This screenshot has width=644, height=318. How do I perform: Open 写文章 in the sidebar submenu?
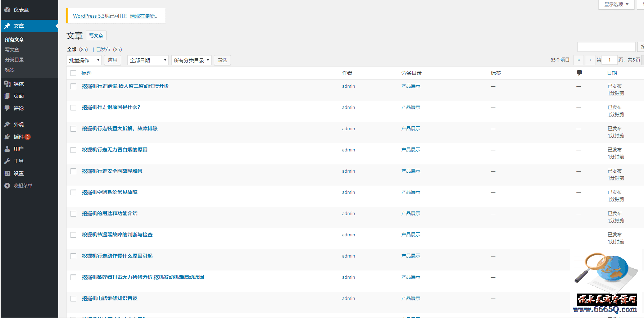click(12, 50)
